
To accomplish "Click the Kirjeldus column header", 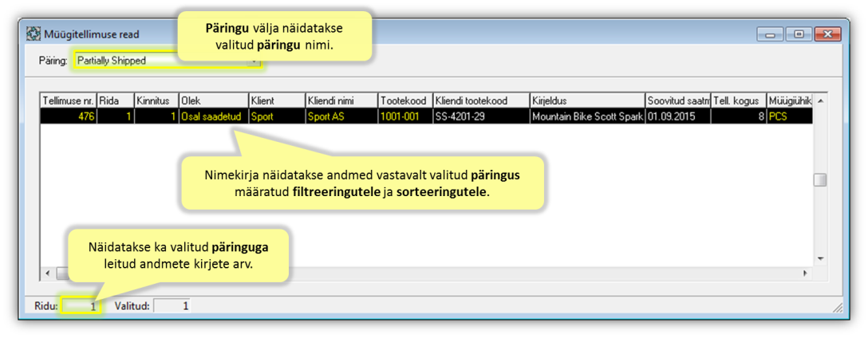I will [586, 101].
